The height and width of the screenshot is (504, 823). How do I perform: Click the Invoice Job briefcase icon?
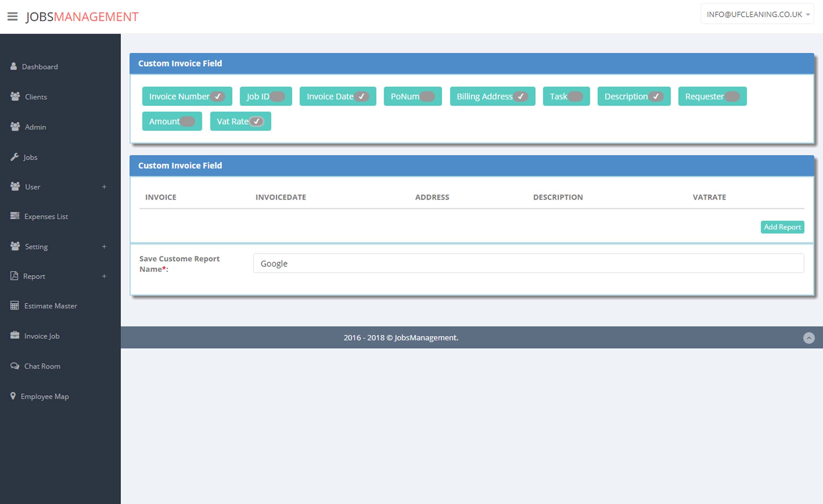[15, 336]
